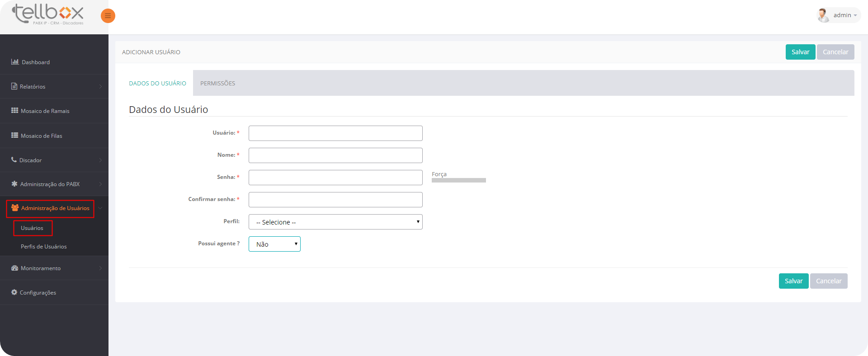
Task: Click the Discador phone icon
Action: click(14, 160)
